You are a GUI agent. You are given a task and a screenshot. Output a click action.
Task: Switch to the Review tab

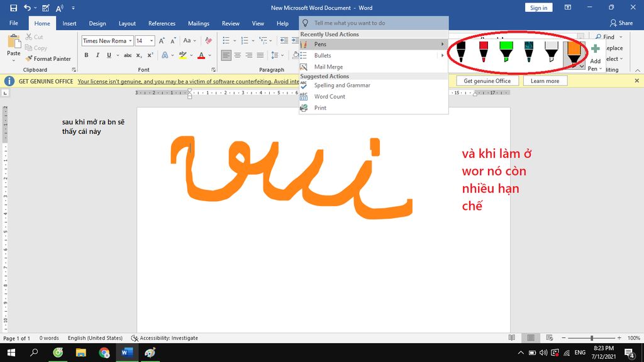[x=231, y=23]
